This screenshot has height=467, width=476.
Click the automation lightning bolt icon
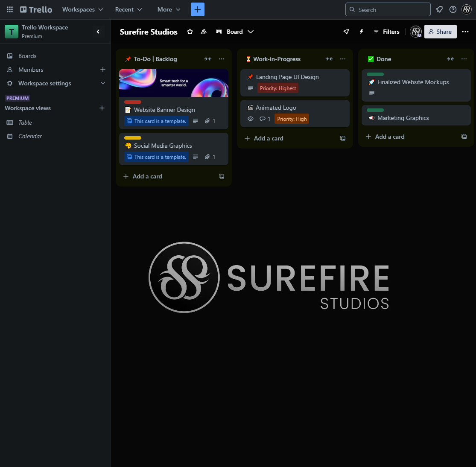pyautogui.click(x=361, y=32)
